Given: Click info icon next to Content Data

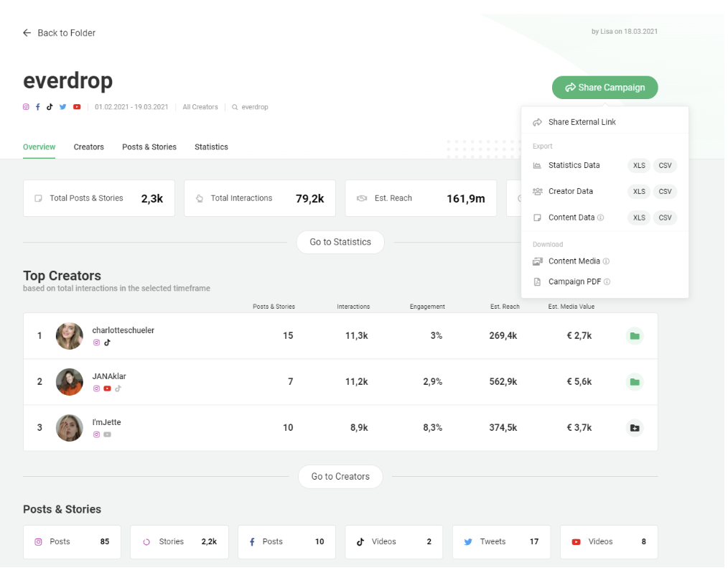Looking at the screenshot, I should [601, 218].
